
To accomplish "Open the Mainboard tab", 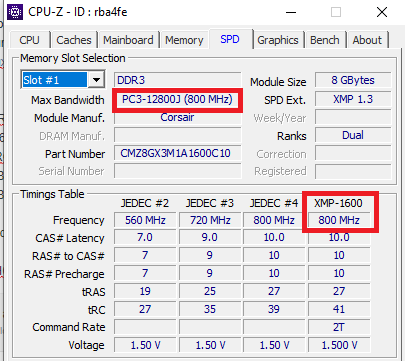I will tap(128, 40).
